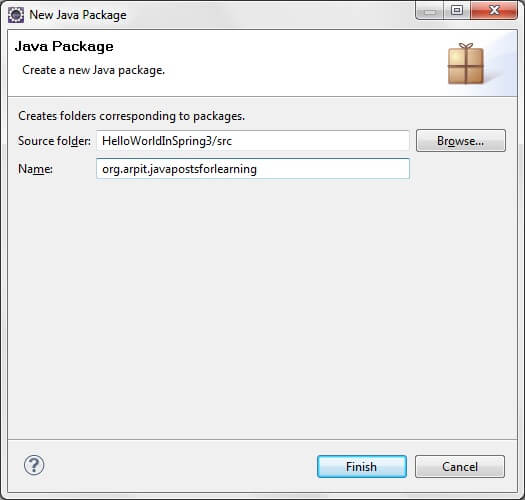The image size is (525, 500).
Task: Click "Creates folders corresponding to packages." text
Action: point(132,116)
